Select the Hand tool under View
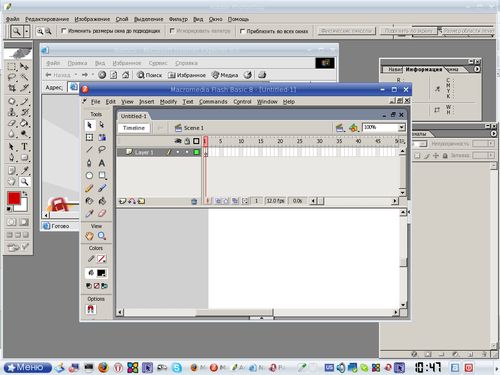 point(89,236)
